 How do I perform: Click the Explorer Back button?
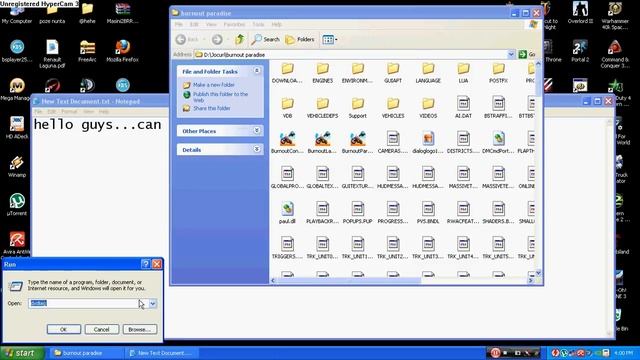coord(187,40)
